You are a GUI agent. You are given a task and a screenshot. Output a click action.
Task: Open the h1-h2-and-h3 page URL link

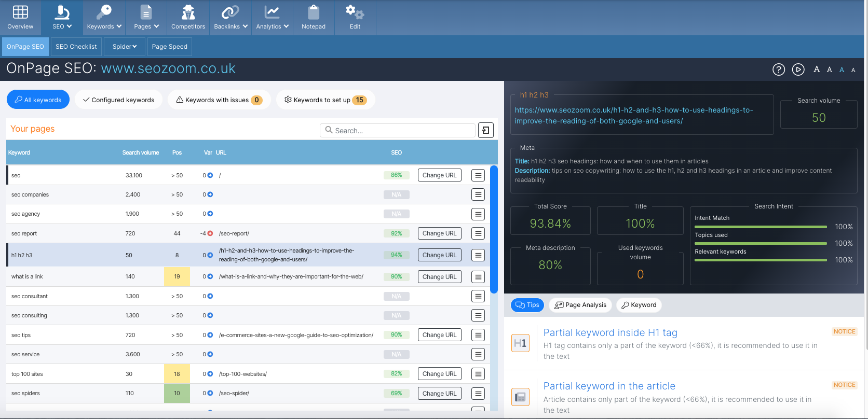[x=633, y=115]
